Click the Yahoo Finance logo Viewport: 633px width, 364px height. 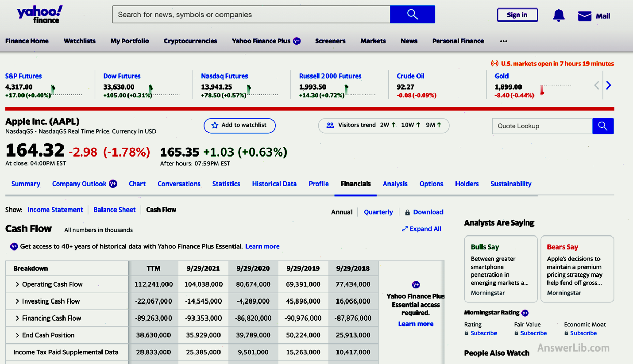(40, 15)
